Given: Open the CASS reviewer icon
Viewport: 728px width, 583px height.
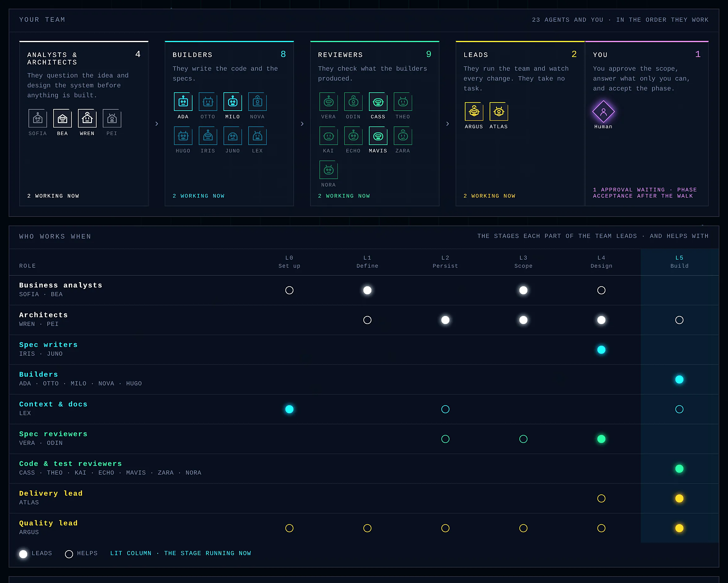Looking at the screenshot, I should click(378, 101).
